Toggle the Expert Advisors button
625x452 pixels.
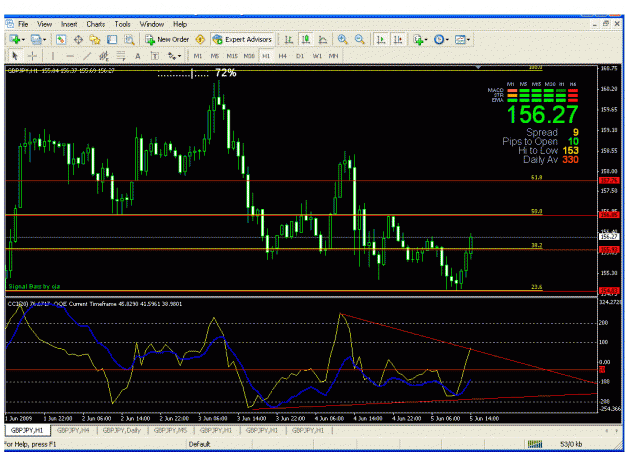(242, 39)
